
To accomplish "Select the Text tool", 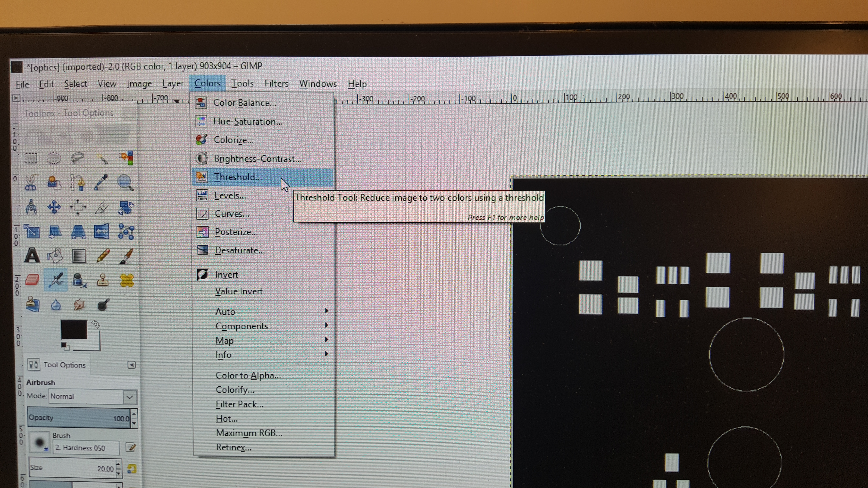I will click(32, 256).
